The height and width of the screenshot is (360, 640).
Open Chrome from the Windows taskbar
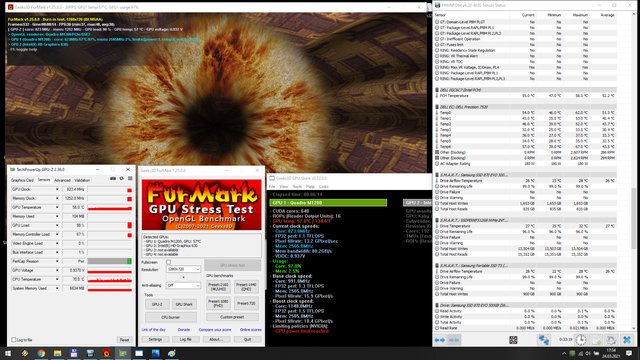41,353
